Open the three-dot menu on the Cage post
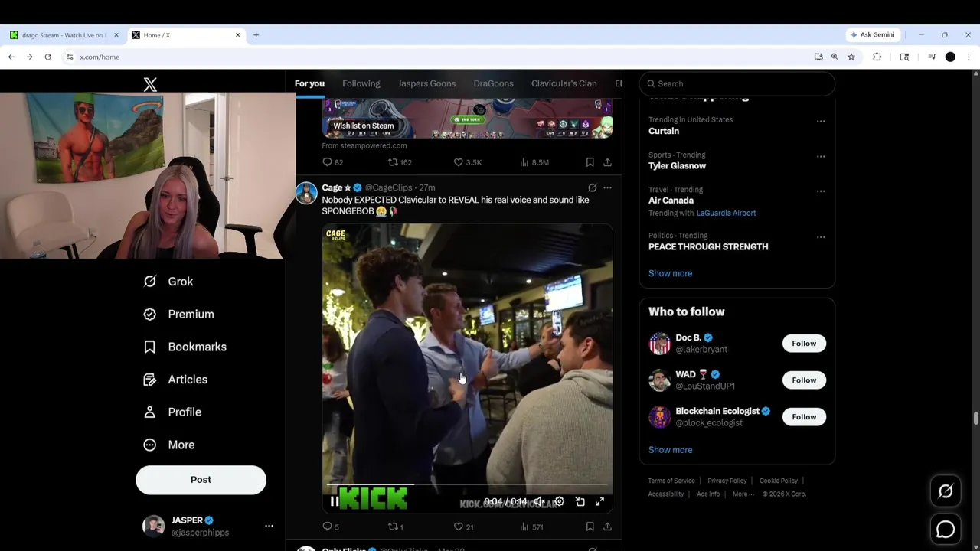 click(607, 187)
